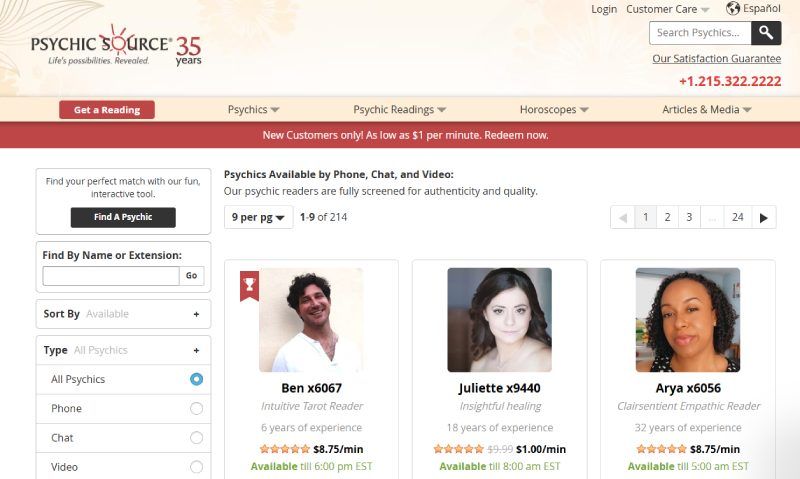Click the Get a Reading button
Viewport: 800px width, 479px height.
tap(107, 110)
